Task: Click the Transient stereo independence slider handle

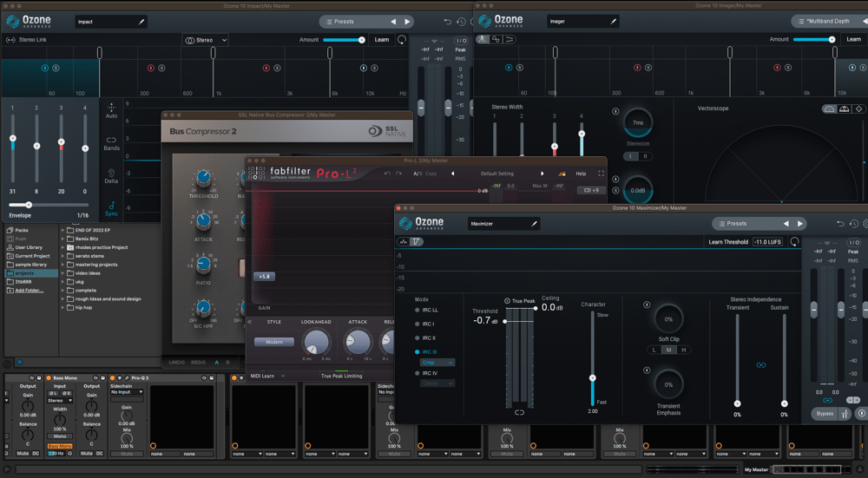Action: coord(737,404)
